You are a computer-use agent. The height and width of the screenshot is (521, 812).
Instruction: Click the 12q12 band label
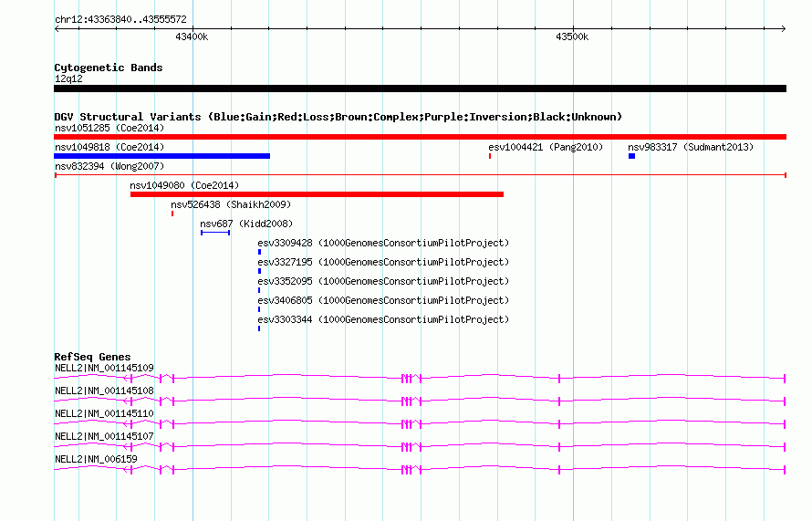pyautogui.click(x=68, y=78)
